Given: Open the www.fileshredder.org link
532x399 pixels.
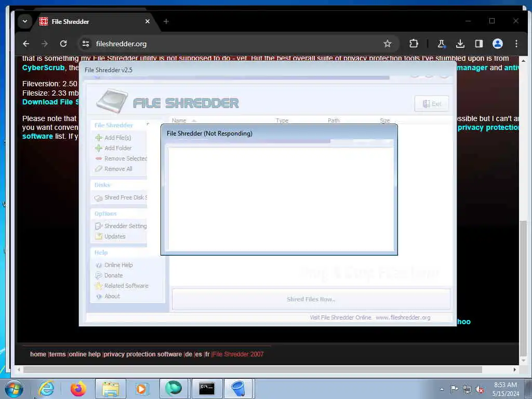Looking at the screenshot, I should [x=403, y=317].
